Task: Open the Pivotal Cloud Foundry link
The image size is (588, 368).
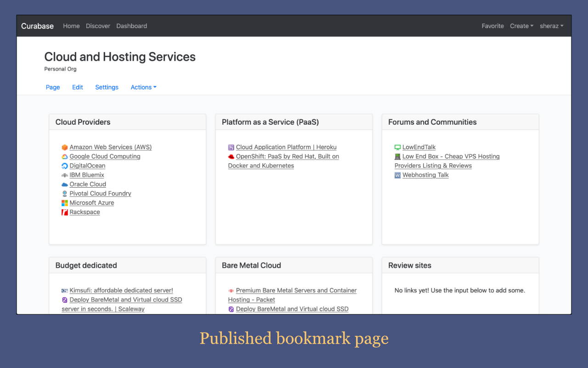Action: coord(100,193)
